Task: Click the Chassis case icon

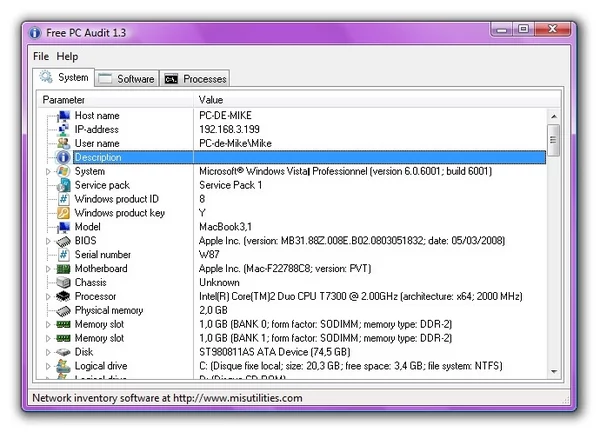Action: pos(64,283)
